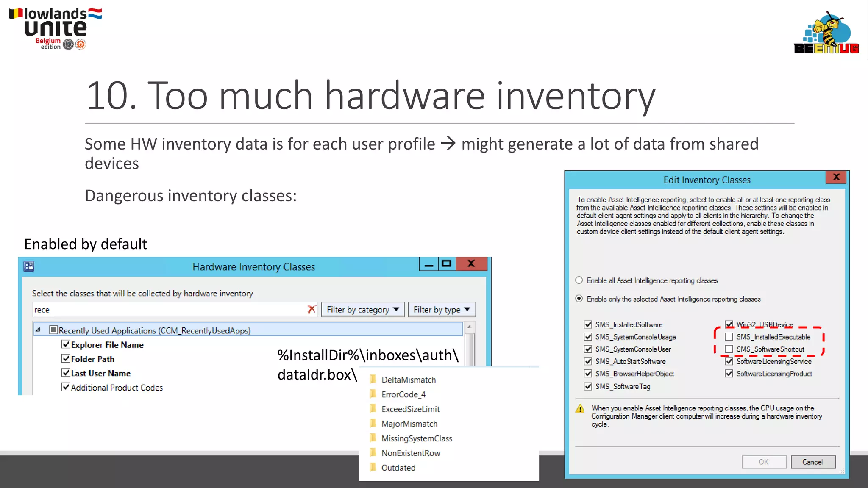Click the inventory class list scrollbar

469,349
